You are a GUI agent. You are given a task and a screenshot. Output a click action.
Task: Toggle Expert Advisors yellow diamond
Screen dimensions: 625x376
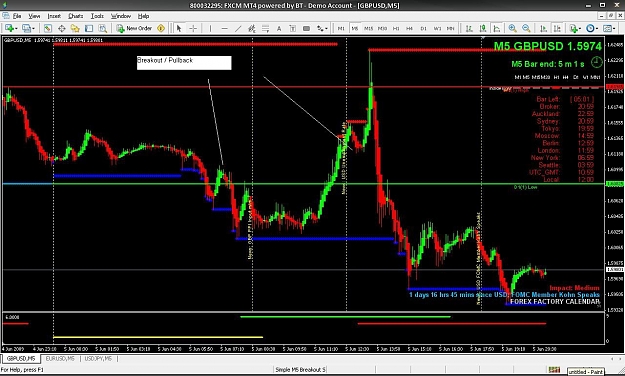click(161, 28)
